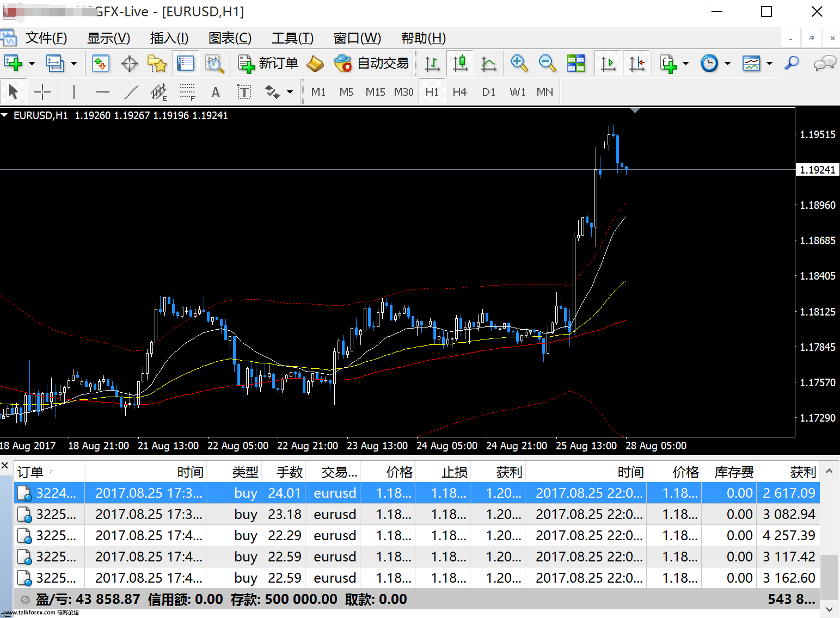
Task: Expand the templates dropdown arrow
Action: pyautogui.click(x=769, y=63)
